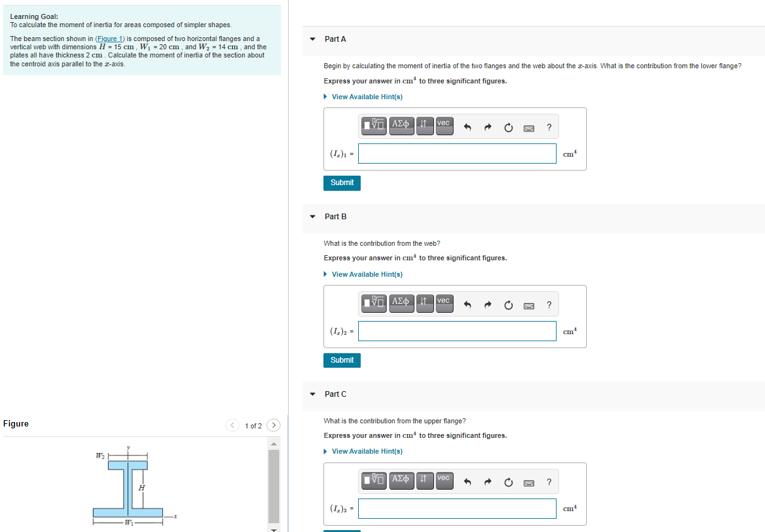This screenshot has height=532, width=765.
Task: Click the I-beam figure image
Action: (135, 487)
